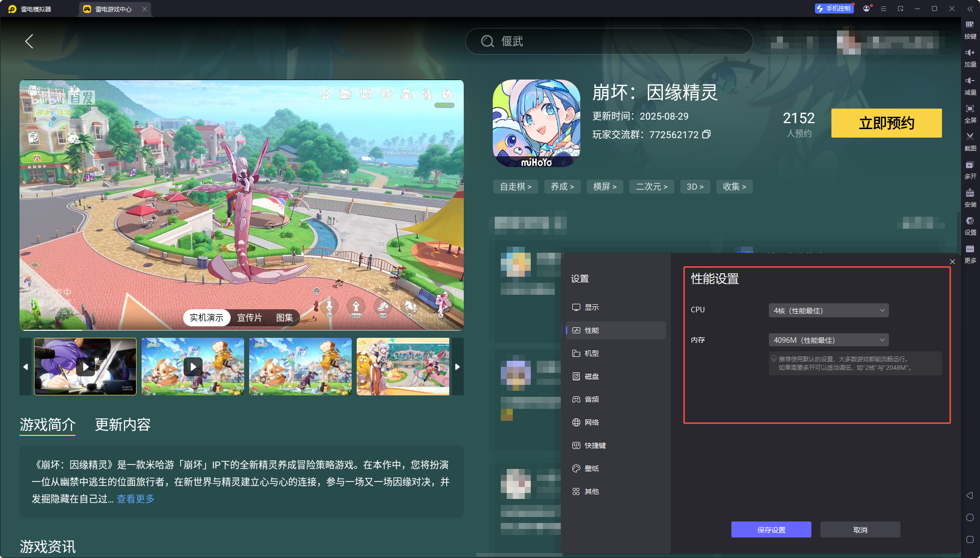The image size is (980, 558).
Task: Click the 二次元 tag
Action: point(651,187)
